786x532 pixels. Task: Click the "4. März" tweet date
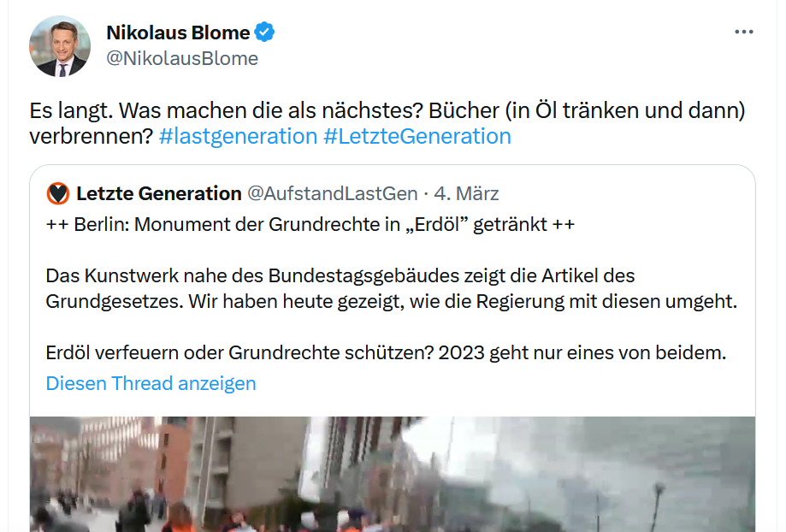tap(467, 193)
